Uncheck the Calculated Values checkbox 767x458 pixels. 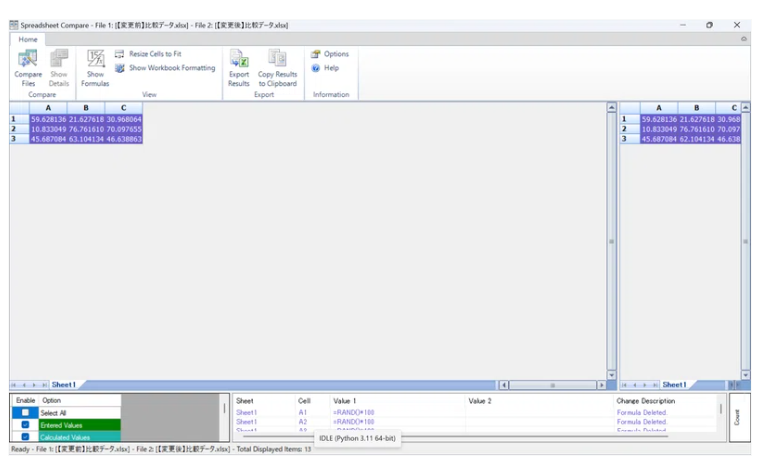(25, 436)
